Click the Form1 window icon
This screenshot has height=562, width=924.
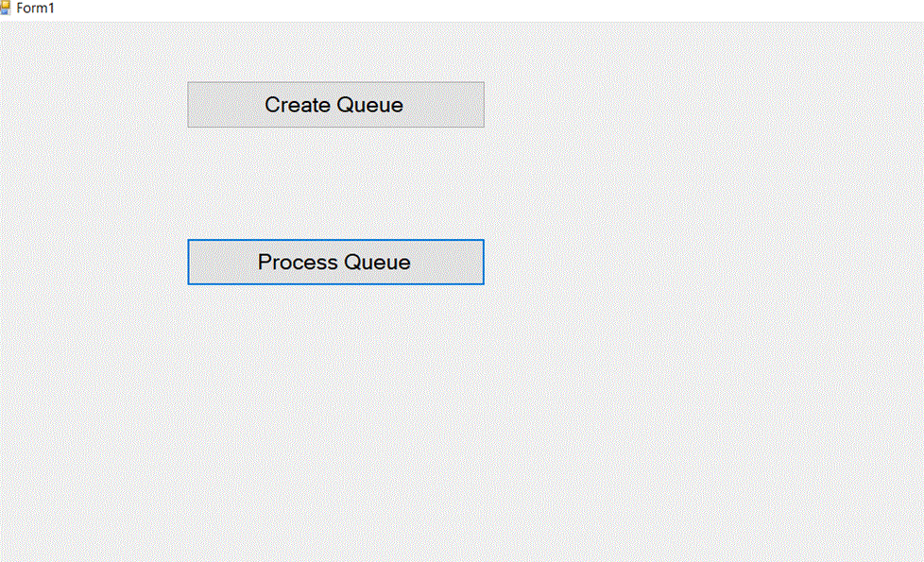[5, 8]
